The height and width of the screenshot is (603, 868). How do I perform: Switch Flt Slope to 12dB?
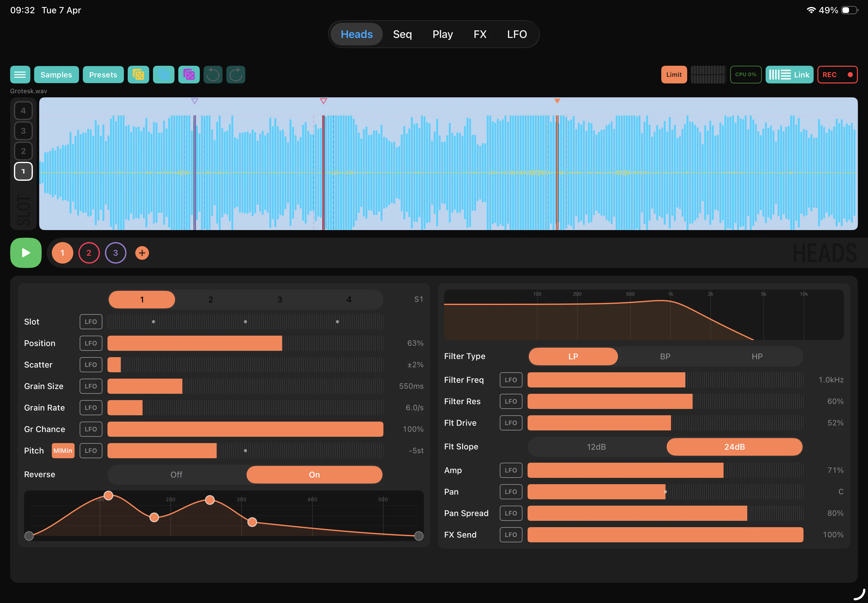(596, 447)
